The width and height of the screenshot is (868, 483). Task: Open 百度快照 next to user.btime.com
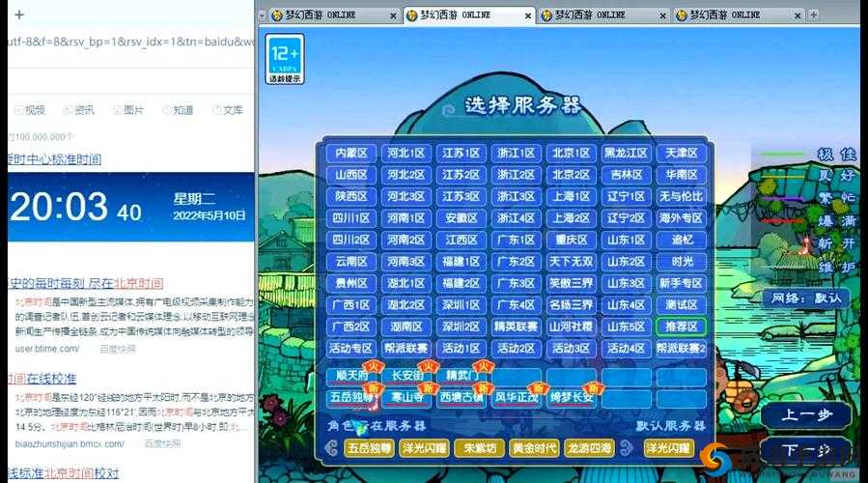pos(118,349)
